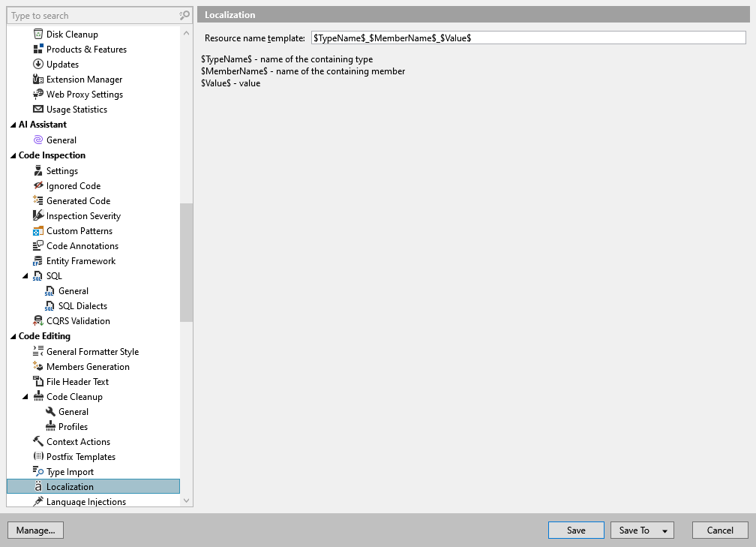This screenshot has width=756, height=547.
Task: Click the Cancel button
Action: [720, 530]
